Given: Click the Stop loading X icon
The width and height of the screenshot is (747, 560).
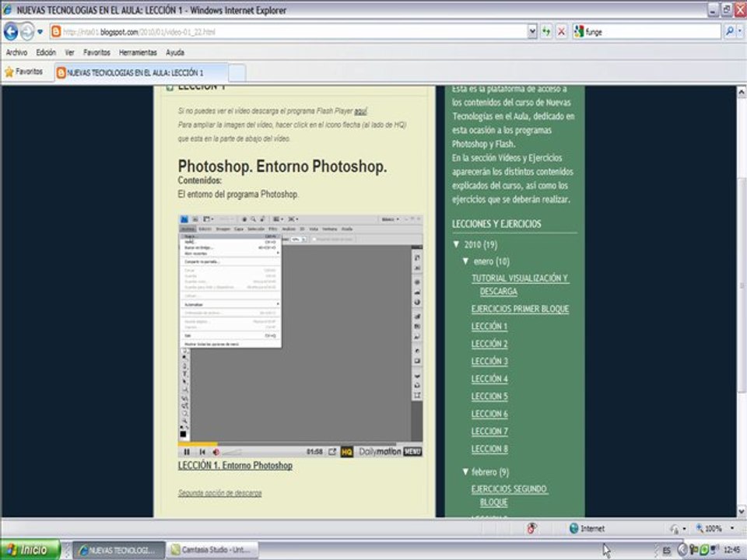Looking at the screenshot, I should pos(562,32).
